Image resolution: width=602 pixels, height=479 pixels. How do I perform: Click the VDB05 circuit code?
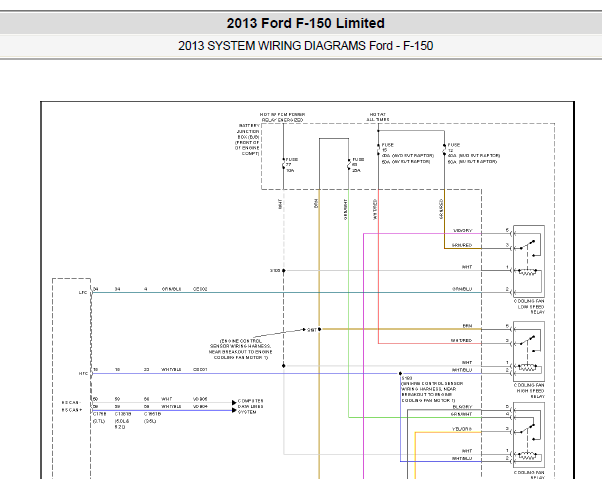point(200,399)
